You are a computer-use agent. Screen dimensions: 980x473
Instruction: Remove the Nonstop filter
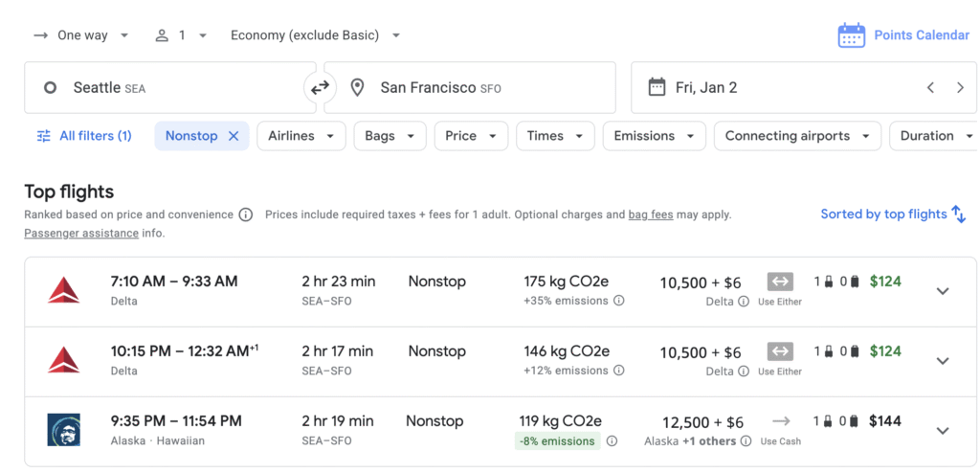pos(234,136)
